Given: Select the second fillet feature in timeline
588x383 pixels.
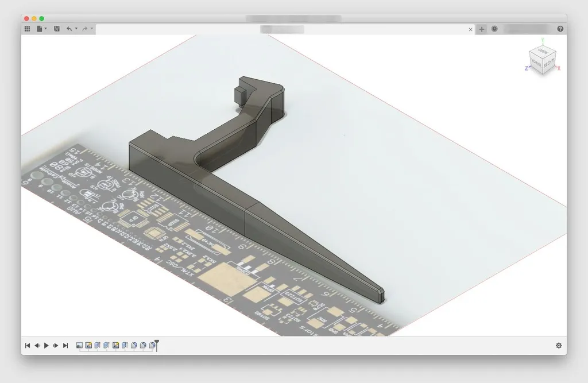Looking at the screenshot, I should pos(143,345).
